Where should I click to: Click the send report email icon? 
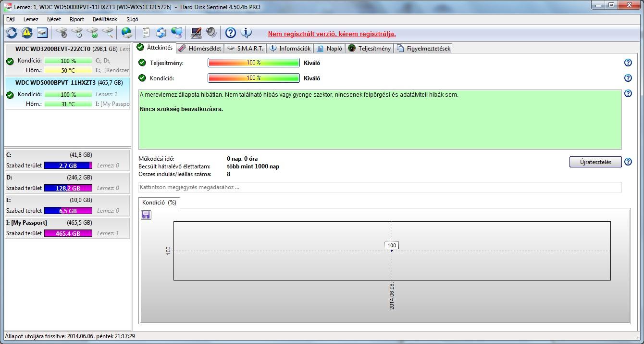coord(161,32)
